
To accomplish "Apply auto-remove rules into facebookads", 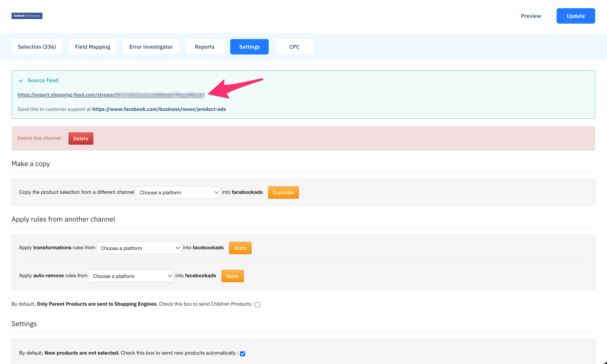I will tap(232, 276).
